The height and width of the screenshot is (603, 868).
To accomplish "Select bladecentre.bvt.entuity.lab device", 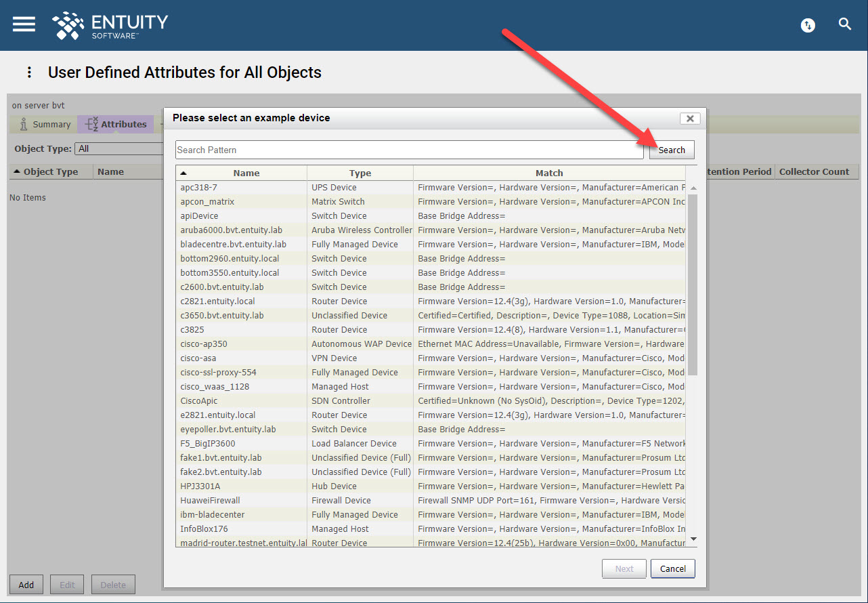I will [431, 245].
